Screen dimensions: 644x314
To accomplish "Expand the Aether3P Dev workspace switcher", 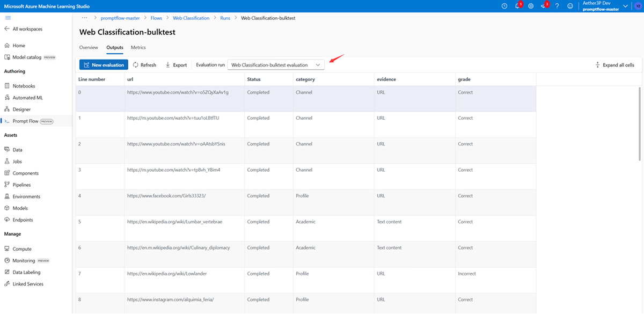I will [625, 6].
